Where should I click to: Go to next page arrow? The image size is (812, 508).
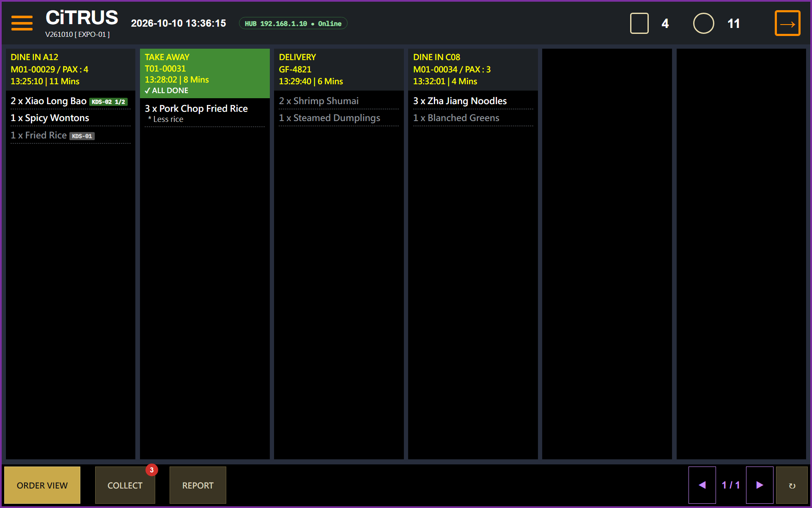click(x=760, y=485)
